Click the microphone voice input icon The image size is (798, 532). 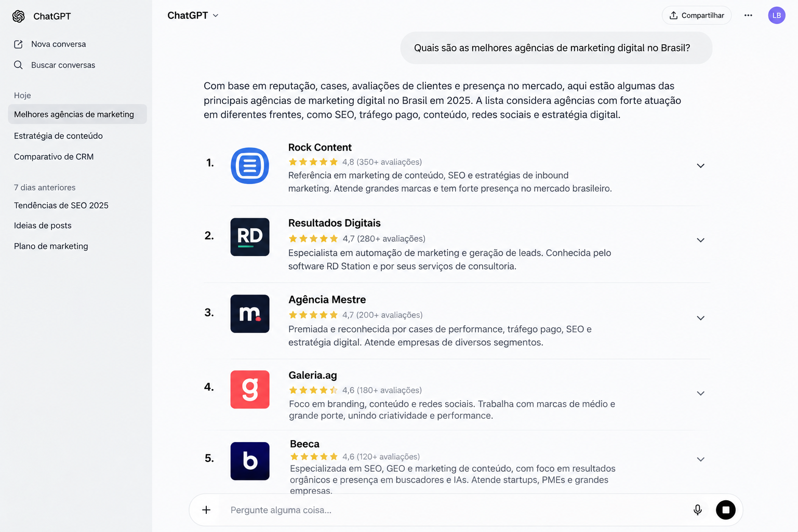[698, 510]
